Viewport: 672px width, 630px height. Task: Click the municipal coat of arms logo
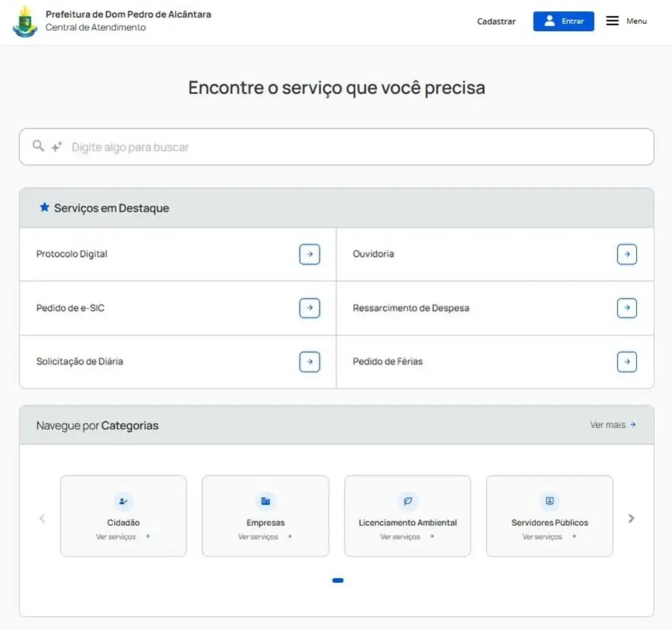tap(25, 21)
